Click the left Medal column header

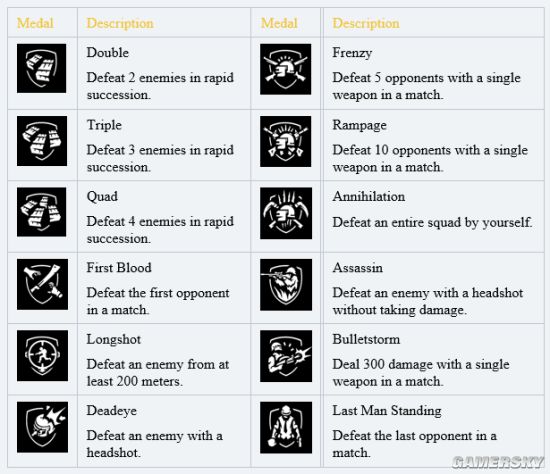click(x=35, y=23)
